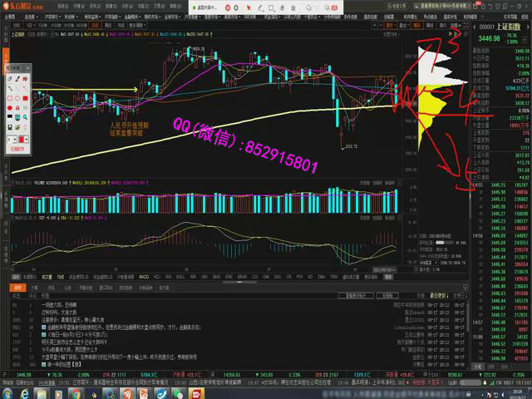Pick the hollow red ellipse drawing tool

pos(17,98)
